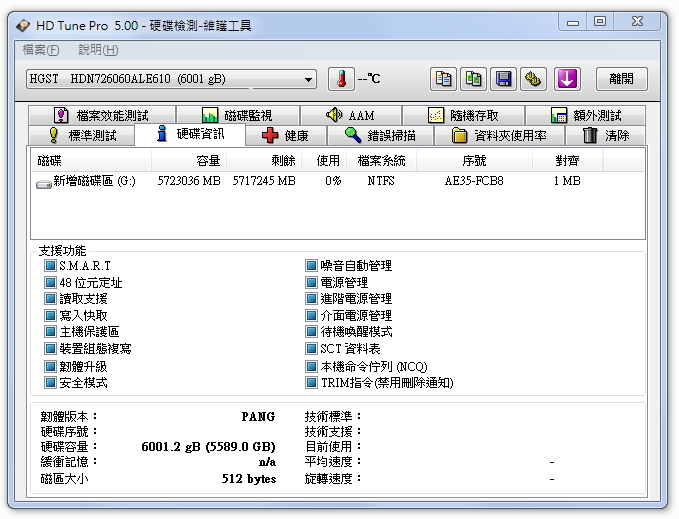Open the 健康 health tab

click(x=286, y=135)
